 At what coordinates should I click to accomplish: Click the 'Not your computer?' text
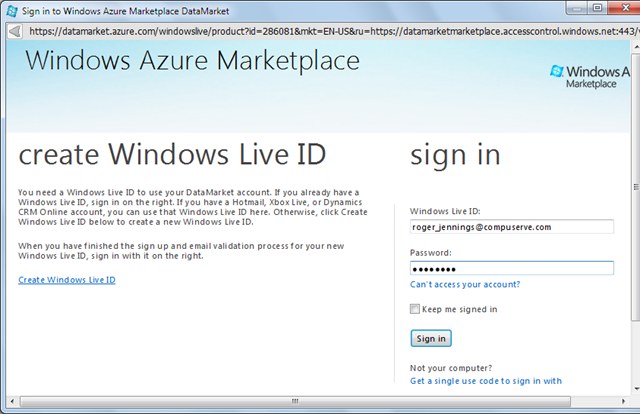click(451, 368)
